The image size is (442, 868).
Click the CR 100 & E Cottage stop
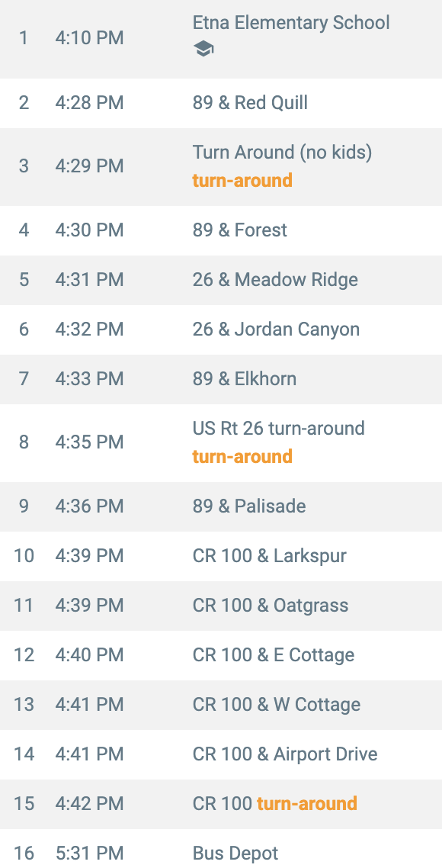tap(221, 655)
